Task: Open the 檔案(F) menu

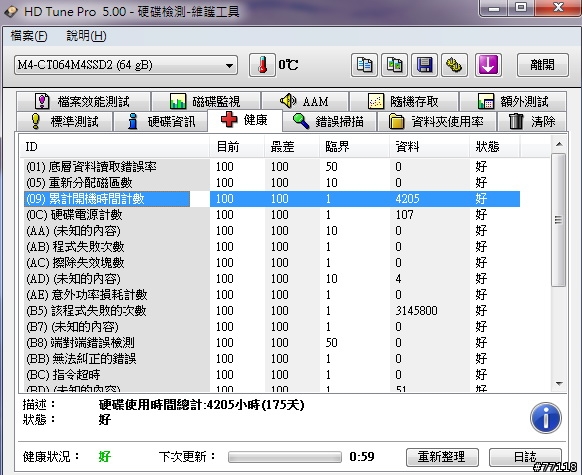Action: coord(29,36)
